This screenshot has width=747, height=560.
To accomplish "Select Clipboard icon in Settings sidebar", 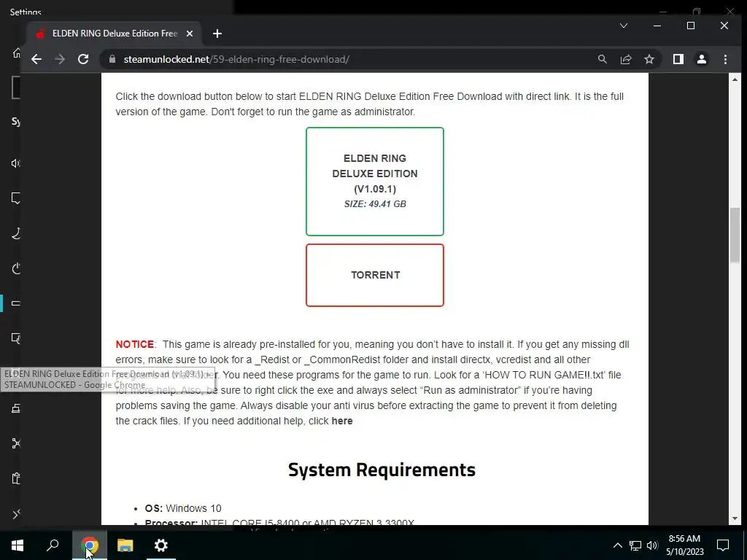I will tap(16, 478).
